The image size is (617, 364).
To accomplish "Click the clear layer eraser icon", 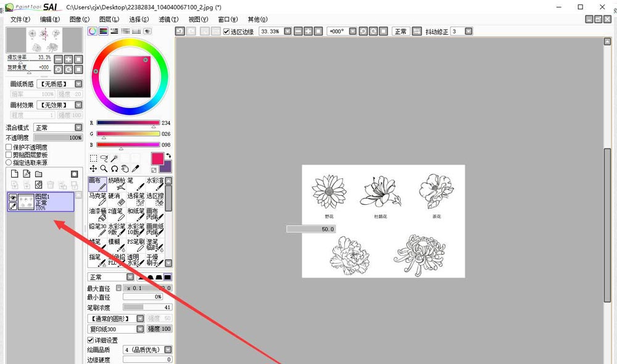I will pos(38,184).
